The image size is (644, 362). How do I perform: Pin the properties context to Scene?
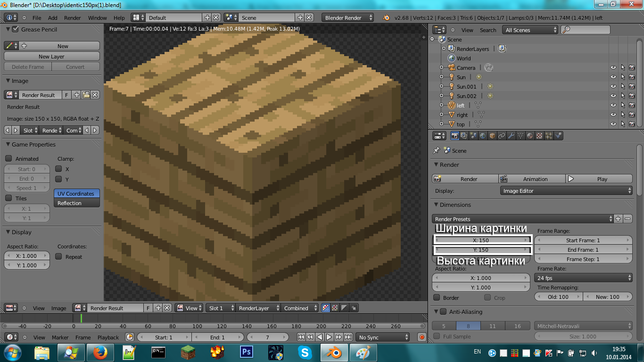(437, 150)
